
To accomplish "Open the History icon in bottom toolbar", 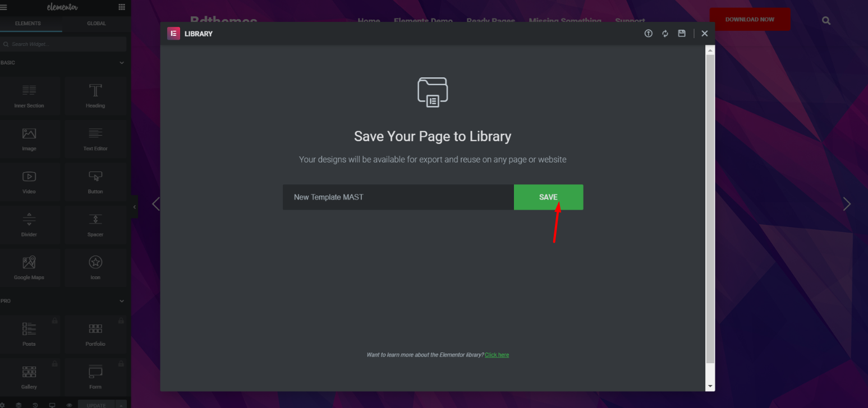I will pos(35,405).
